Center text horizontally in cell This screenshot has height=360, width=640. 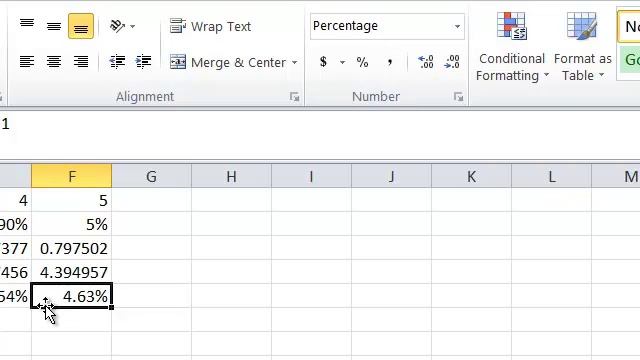pos(54,62)
